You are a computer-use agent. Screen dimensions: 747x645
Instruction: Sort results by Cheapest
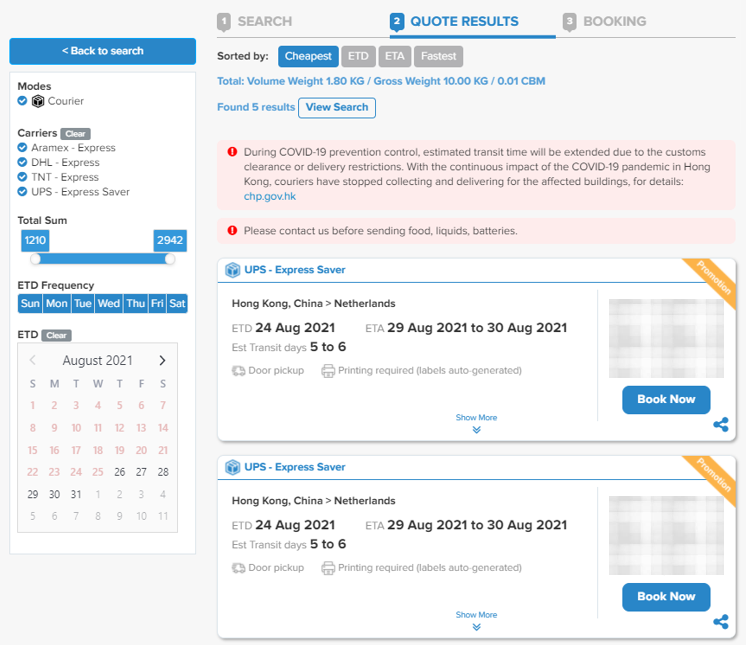pos(308,56)
